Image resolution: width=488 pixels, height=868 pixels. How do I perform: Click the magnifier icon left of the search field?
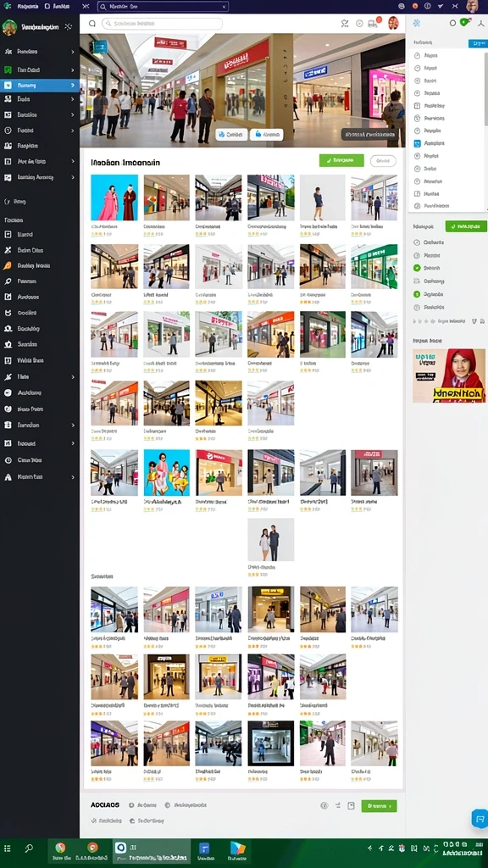tap(91, 23)
